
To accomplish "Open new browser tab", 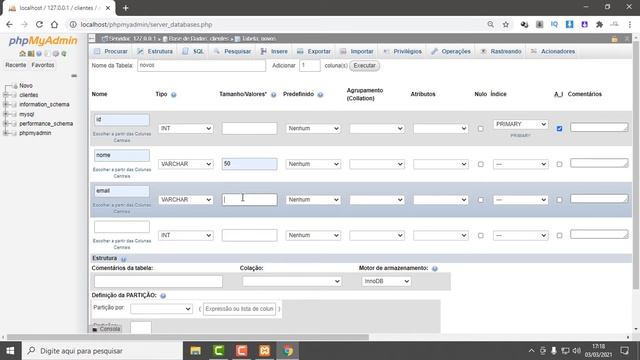I will pos(126,8).
